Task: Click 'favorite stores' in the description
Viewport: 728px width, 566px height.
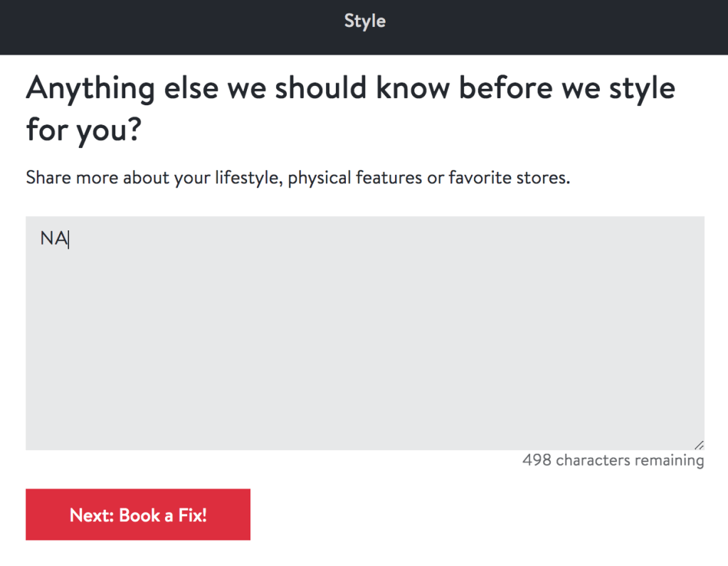Action: [x=508, y=178]
